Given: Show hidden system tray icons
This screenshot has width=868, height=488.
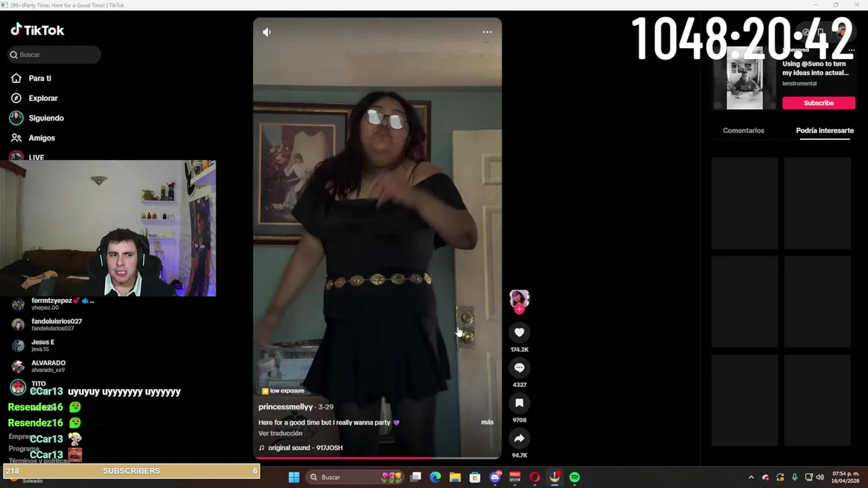Looking at the screenshot, I should 751,477.
